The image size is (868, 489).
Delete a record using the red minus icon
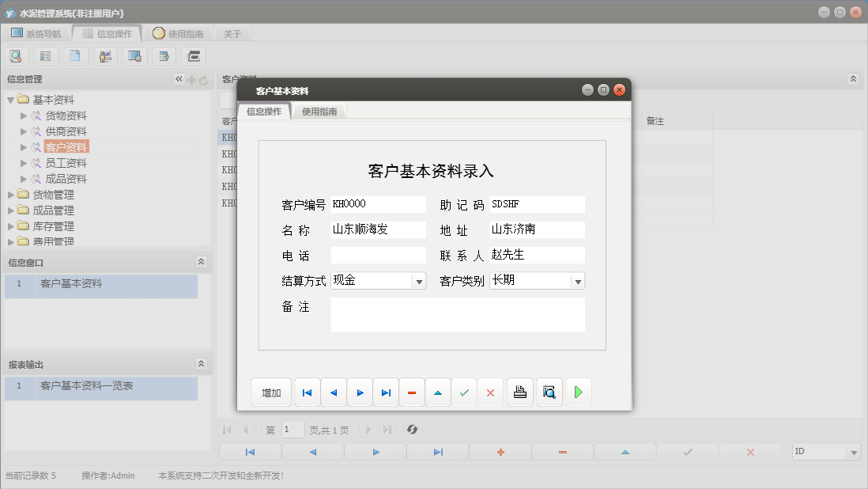[x=561, y=451]
